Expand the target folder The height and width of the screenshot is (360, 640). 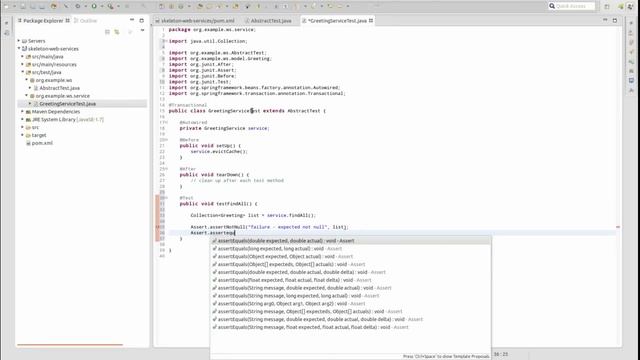tap(22, 135)
